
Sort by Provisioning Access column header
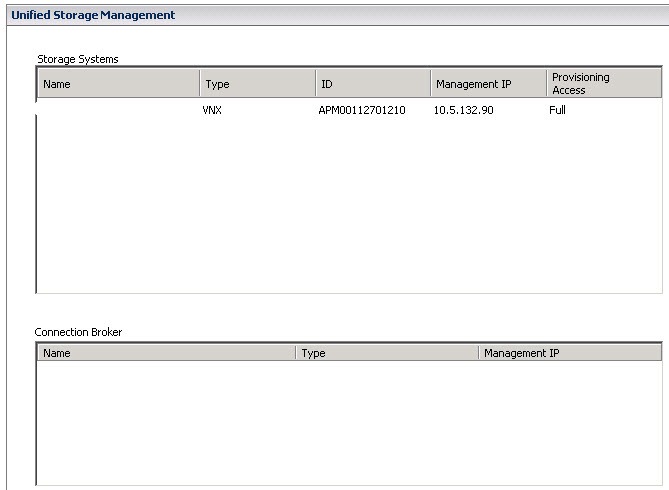(602, 84)
